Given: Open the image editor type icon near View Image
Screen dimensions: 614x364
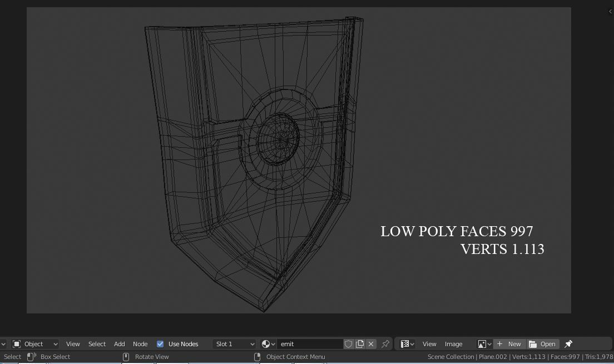Looking at the screenshot, I should click(x=405, y=343).
